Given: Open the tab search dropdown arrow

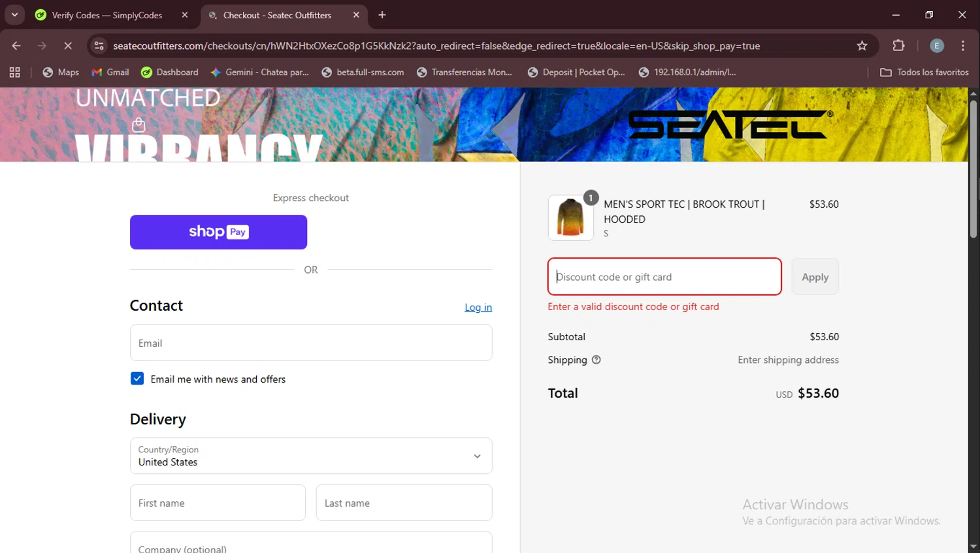Looking at the screenshot, I should pos(14,14).
